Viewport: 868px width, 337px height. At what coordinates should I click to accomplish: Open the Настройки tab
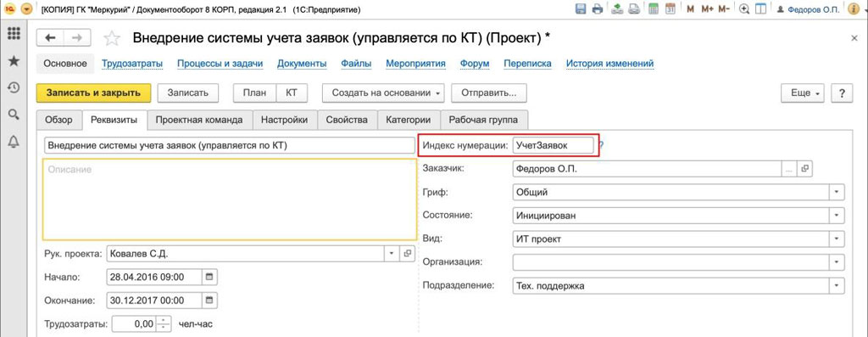click(x=285, y=120)
